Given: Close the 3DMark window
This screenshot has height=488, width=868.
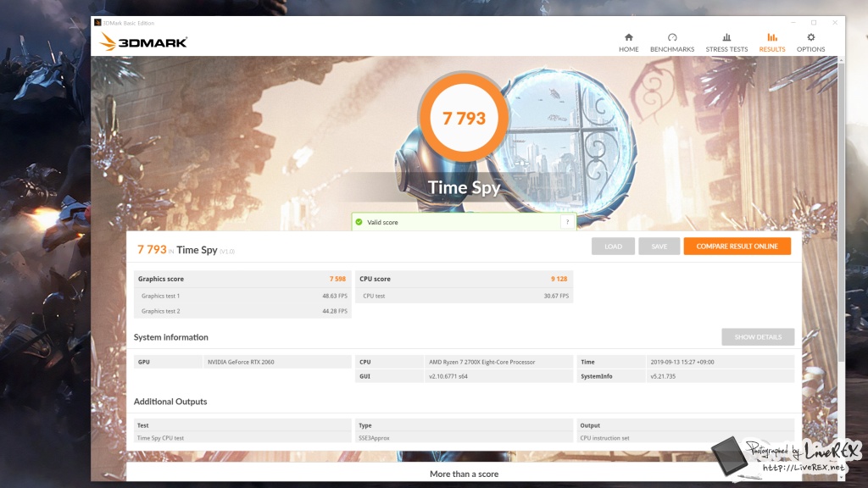Looking at the screenshot, I should [x=835, y=23].
